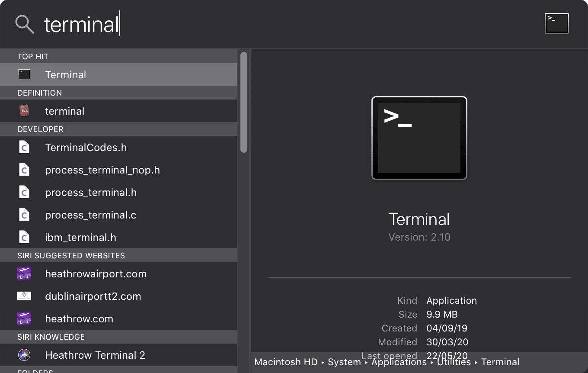Click the site icon beside dublinairportt2.com
Viewport: 588px width, 373px height.
[24, 296]
